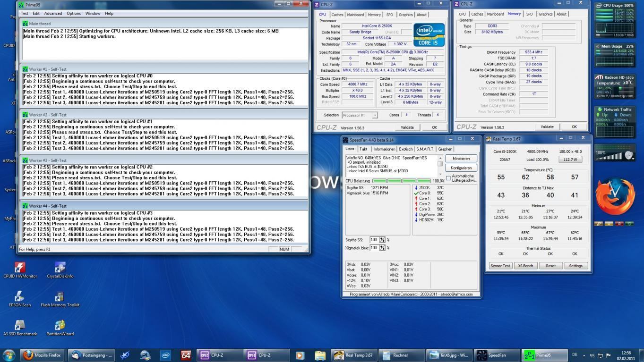Switch to second CPU-Z taskbar button
The width and height of the screenshot is (644, 362).
267,355
